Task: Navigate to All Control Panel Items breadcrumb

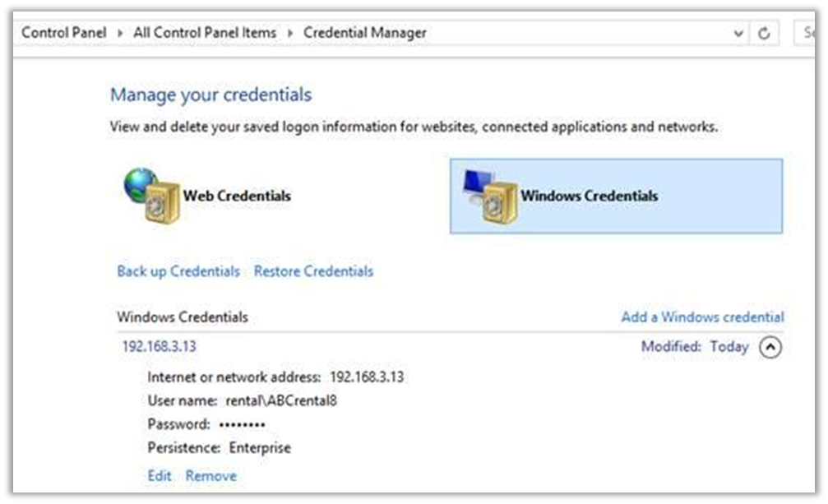Action: [205, 33]
